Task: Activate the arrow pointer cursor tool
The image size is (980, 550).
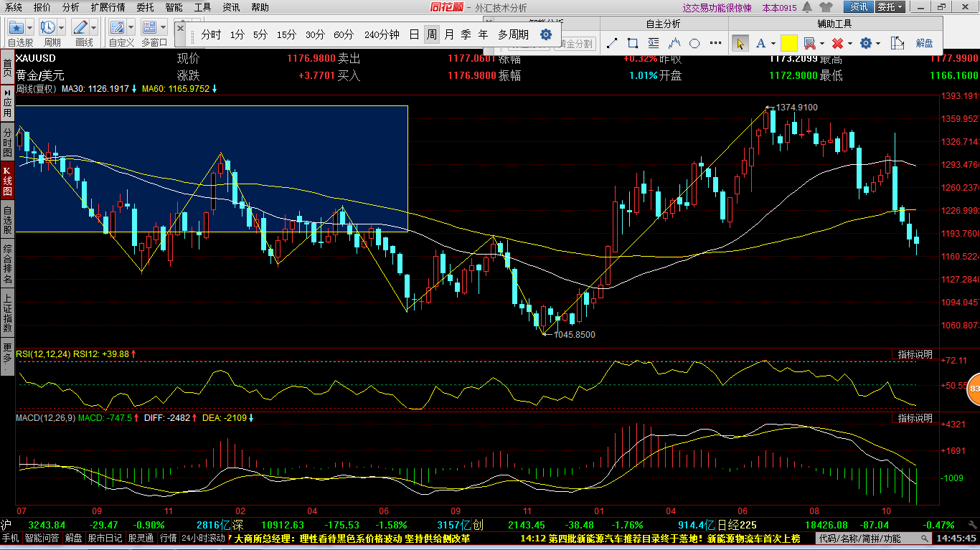Action: 740,43
